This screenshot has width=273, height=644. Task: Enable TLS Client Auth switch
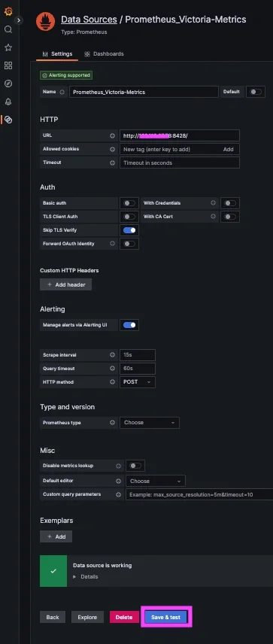pos(129,217)
